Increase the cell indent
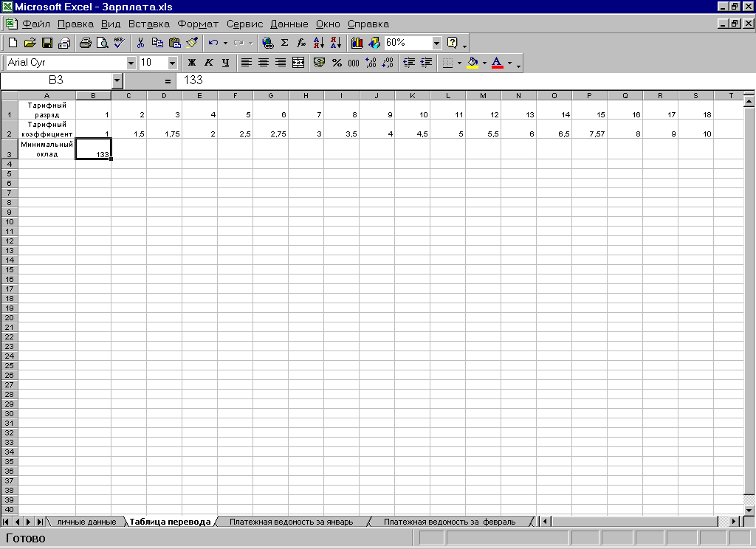The height and width of the screenshot is (549, 756). 426,63
